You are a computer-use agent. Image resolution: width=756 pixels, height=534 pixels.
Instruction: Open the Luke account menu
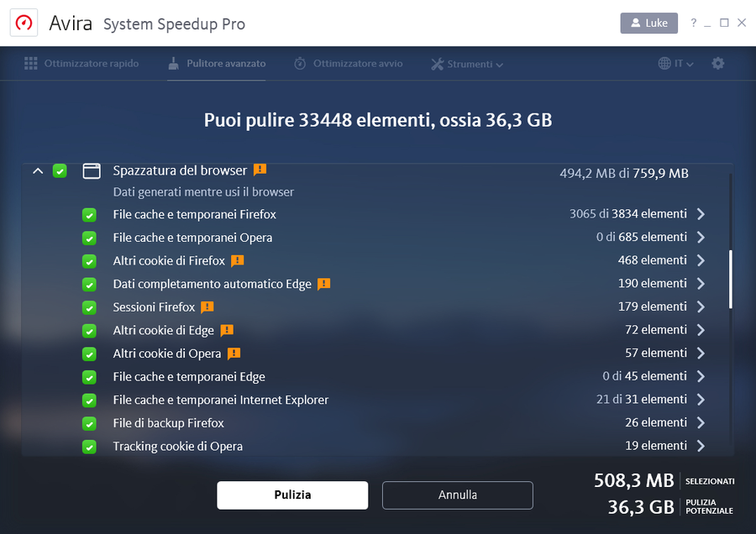click(x=648, y=23)
